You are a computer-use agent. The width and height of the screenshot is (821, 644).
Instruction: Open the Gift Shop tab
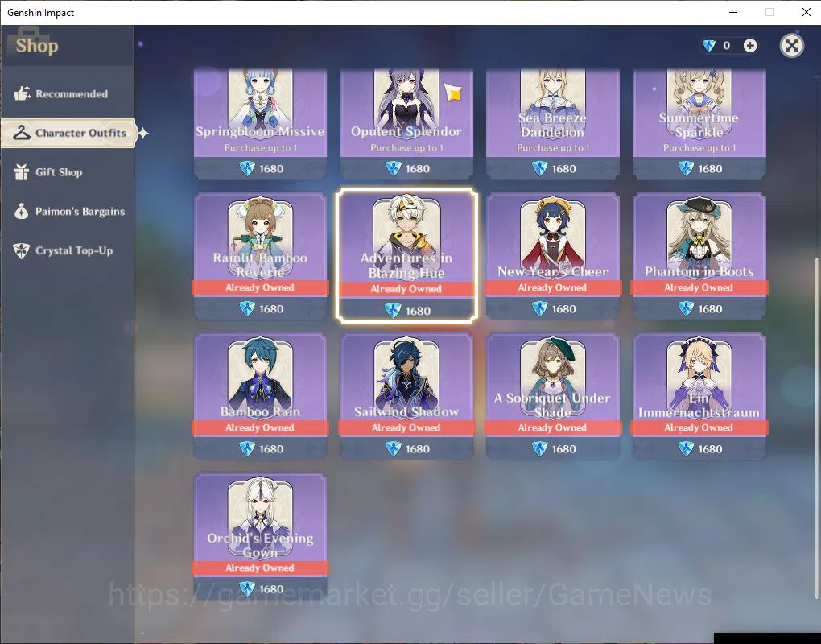67,172
